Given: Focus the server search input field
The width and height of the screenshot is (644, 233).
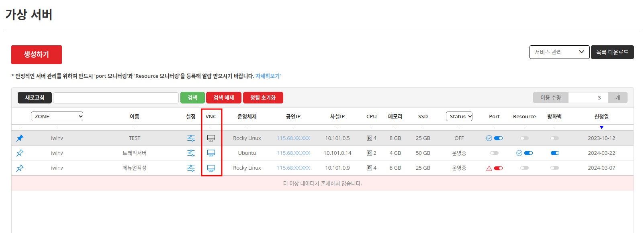Looking at the screenshot, I should pyautogui.click(x=116, y=98).
